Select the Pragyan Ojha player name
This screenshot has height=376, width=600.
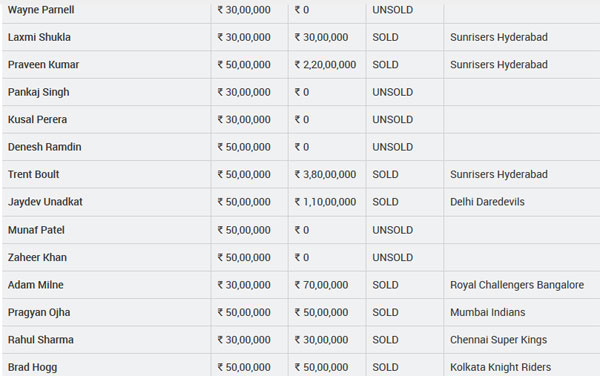pyautogui.click(x=39, y=313)
